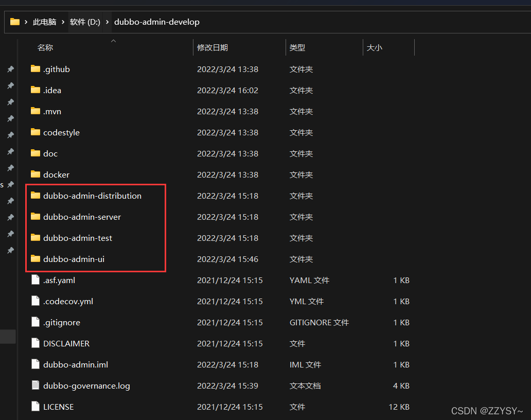531x420 pixels.
Task: Select the .asf.yaml file name
Action: coord(59,281)
